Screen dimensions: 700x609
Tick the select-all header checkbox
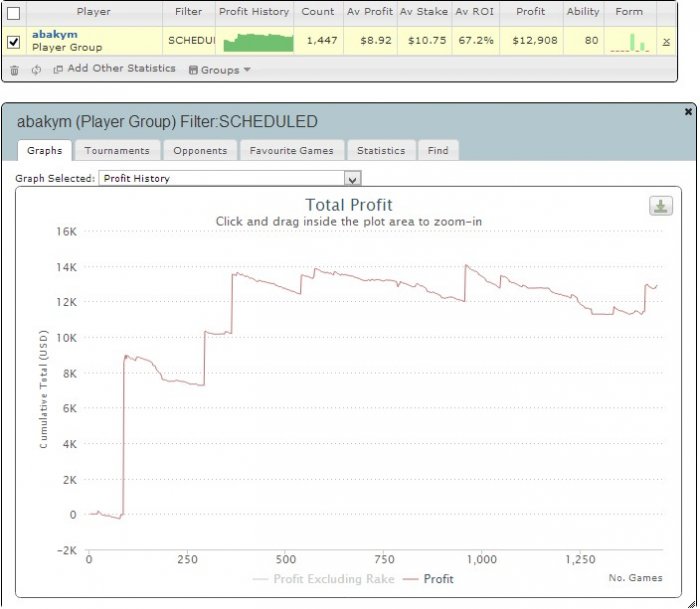[x=14, y=13]
